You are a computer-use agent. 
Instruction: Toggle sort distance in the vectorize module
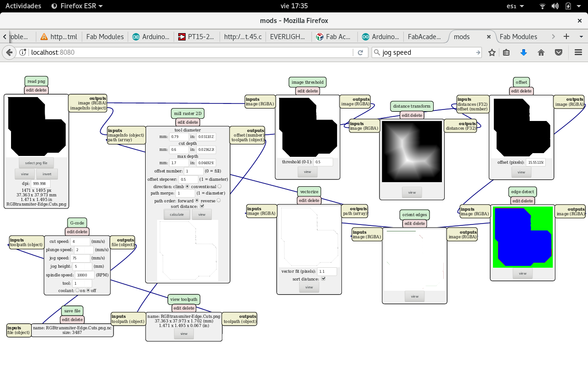point(323,279)
